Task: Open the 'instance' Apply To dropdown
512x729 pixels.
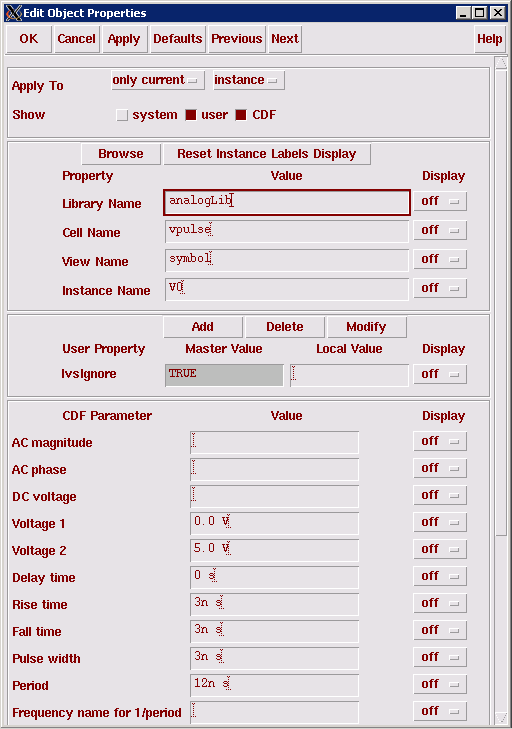Action: 248,80
